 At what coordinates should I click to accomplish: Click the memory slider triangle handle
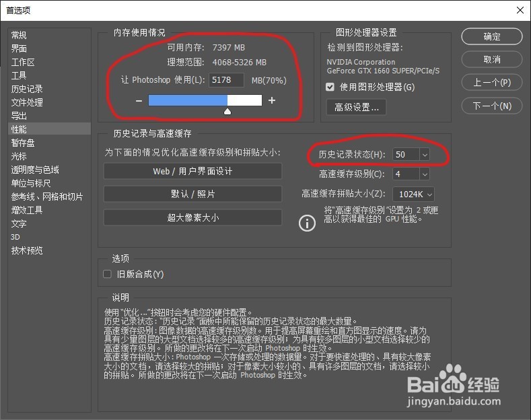[x=227, y=112]
